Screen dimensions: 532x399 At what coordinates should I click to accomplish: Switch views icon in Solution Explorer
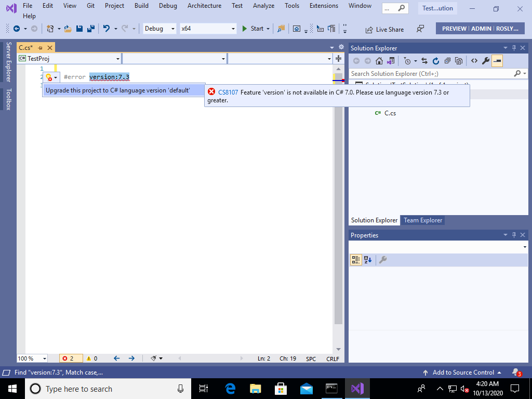(391, 61)
